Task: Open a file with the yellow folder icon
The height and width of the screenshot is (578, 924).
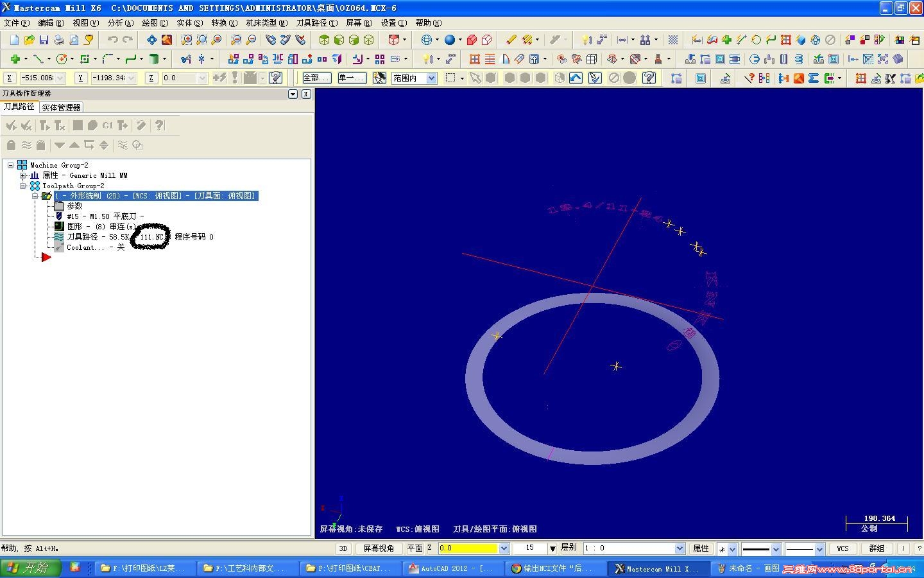Action: pyautogui.click(x=29, y=40)
